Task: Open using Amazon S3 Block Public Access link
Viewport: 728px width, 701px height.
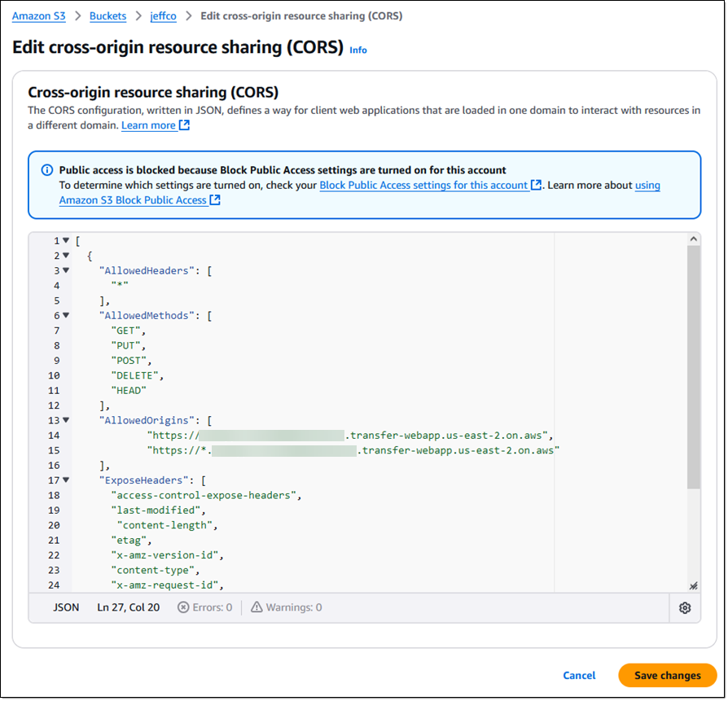Action: click(132, 199)
